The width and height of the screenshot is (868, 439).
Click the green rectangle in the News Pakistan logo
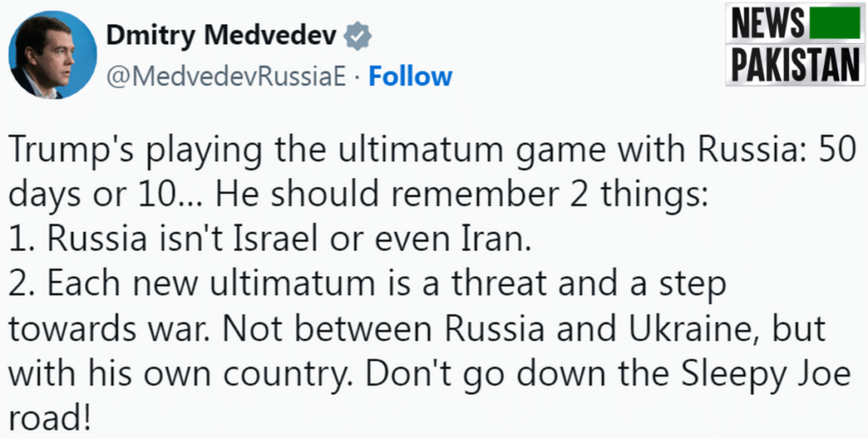point(835,23)
